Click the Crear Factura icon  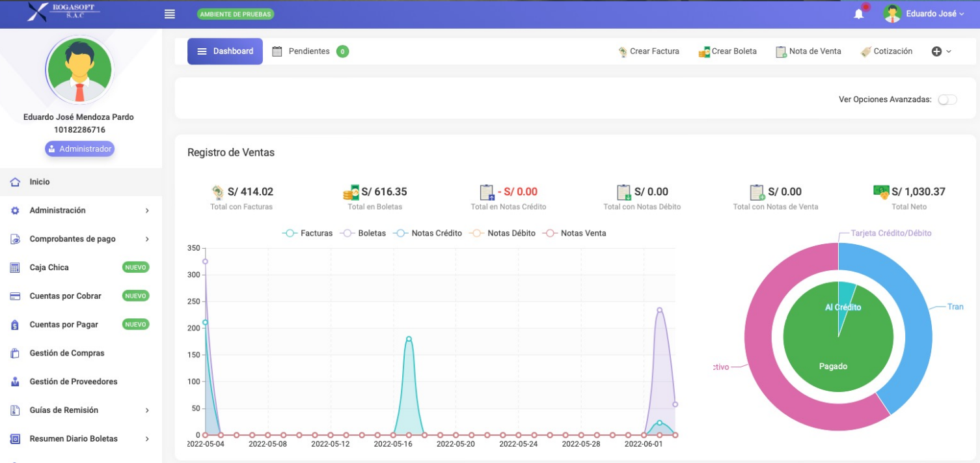point(623,51)
